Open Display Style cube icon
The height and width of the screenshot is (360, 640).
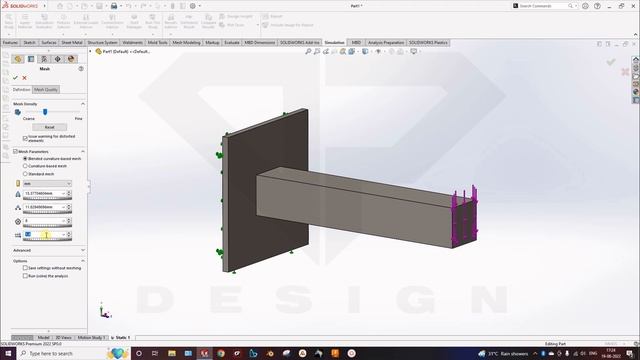(x=365, y=51)
